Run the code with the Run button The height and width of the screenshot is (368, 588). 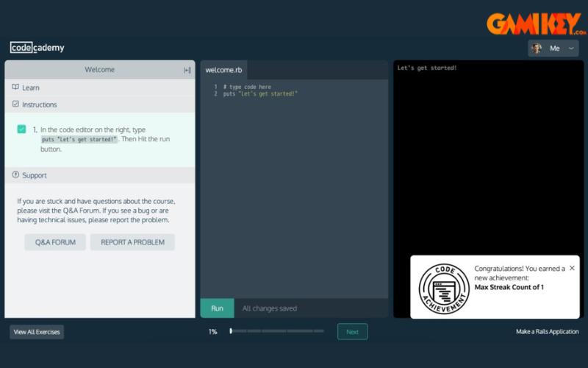coord(217,308)
